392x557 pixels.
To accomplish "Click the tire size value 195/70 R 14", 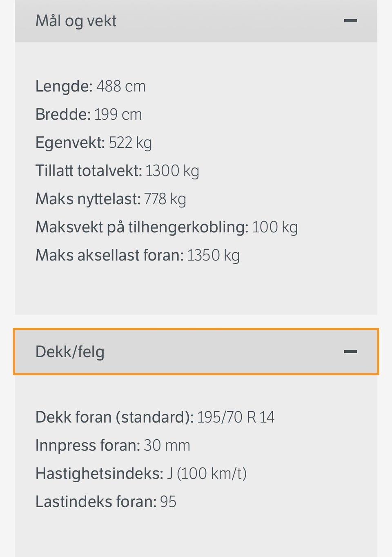I will click(x=236, y=417).
